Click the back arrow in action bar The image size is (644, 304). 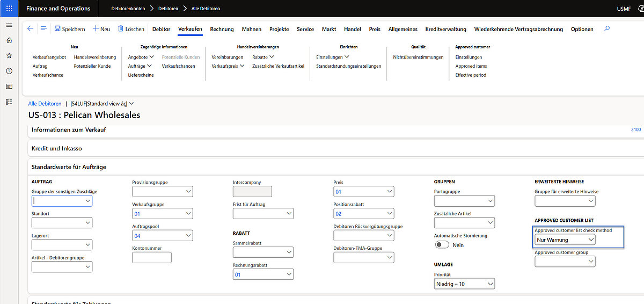click(x=30, y=29)
